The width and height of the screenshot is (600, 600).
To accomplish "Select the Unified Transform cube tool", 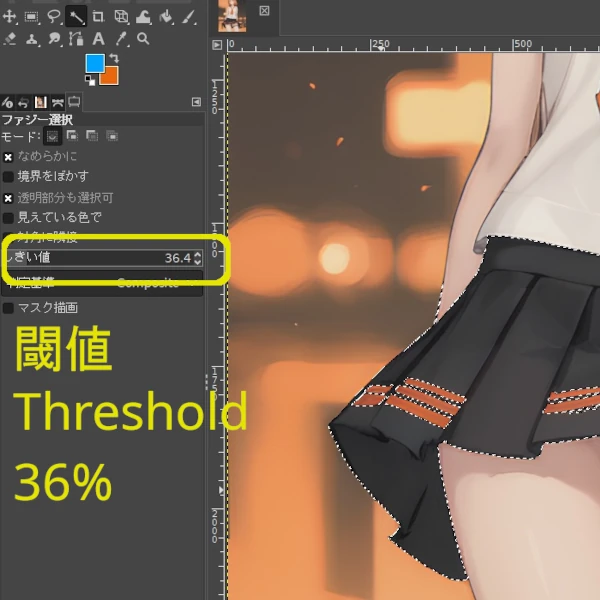I will click(x=121, y=16).
